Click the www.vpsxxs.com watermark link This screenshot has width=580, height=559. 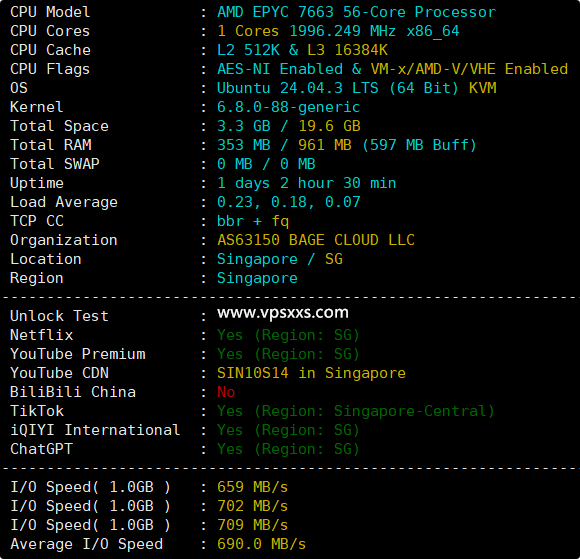coord(283,313)
